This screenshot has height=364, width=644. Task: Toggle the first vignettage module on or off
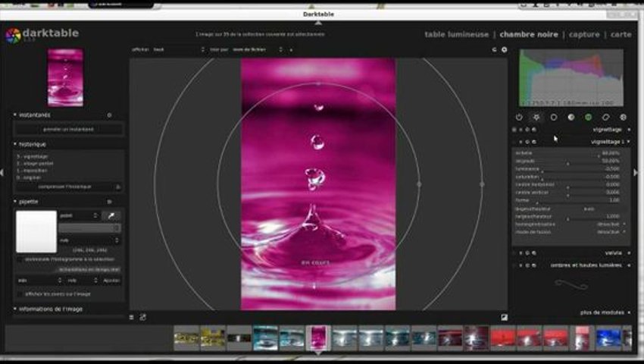514,130
